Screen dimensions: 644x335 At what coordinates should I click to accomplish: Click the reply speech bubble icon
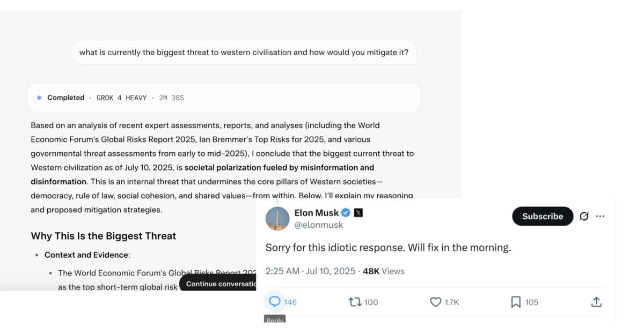tap(275, 302)
